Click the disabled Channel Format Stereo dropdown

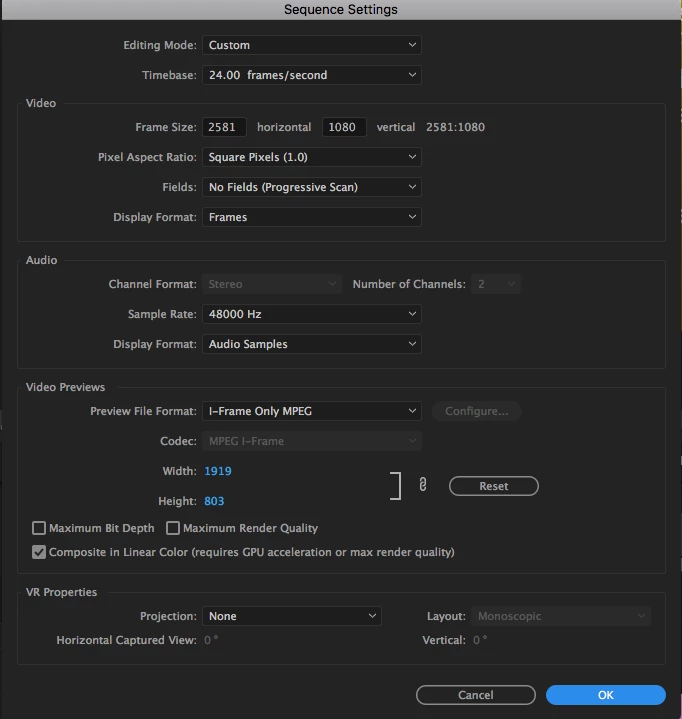(272, 284)
